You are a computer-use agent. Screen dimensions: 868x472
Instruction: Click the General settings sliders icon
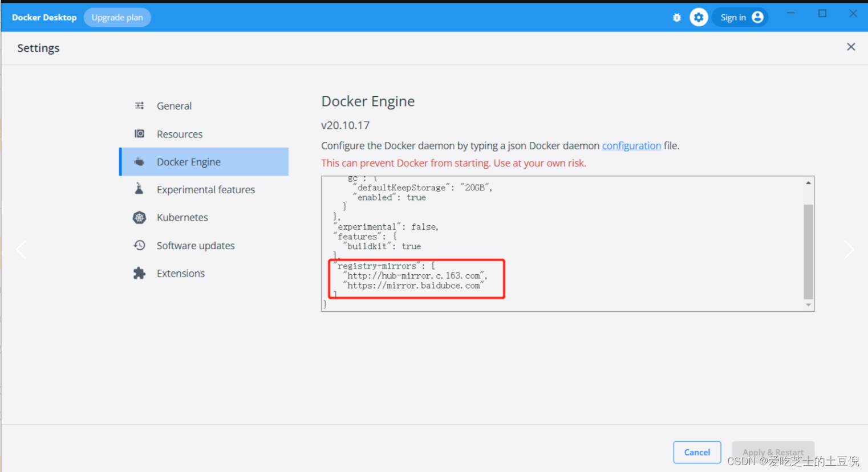[x=139, y=105]
